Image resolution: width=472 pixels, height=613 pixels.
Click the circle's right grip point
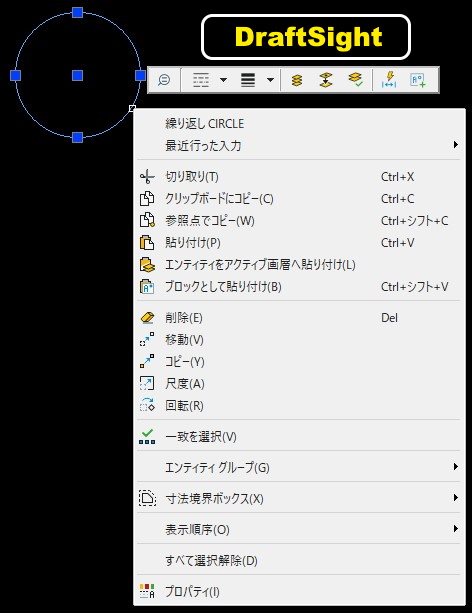(x=140, y=75)
